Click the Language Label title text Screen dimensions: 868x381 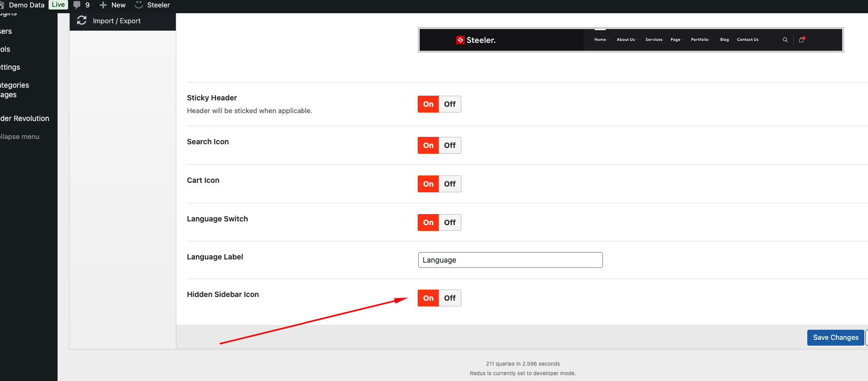click(x=215, y=257)
